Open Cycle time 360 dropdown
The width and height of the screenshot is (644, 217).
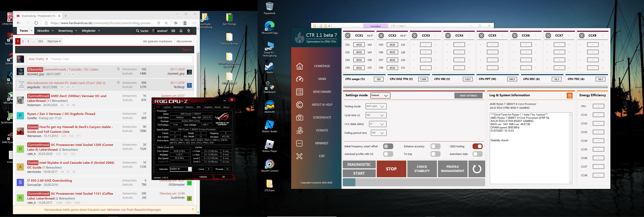coord(376,115)
